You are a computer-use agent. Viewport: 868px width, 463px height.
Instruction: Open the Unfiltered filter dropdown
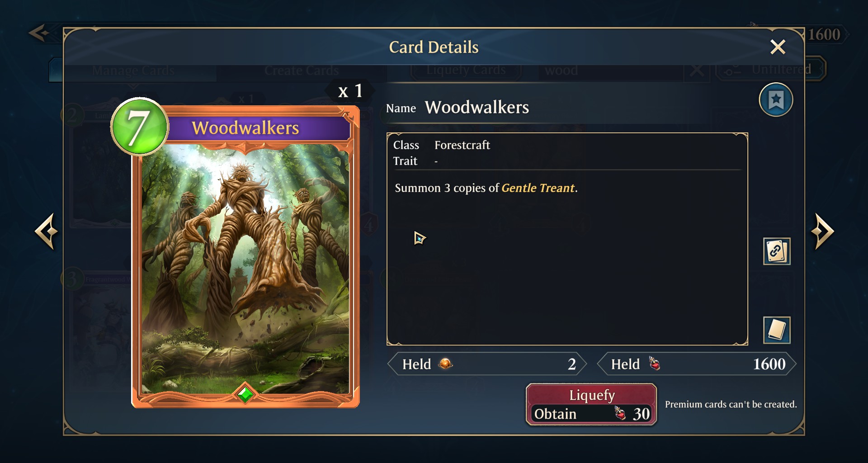pos(771,69)
